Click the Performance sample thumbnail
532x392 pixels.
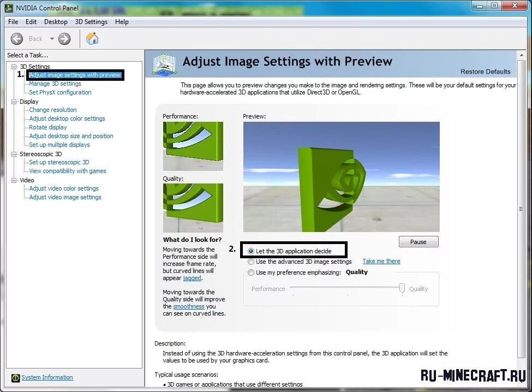193,146
